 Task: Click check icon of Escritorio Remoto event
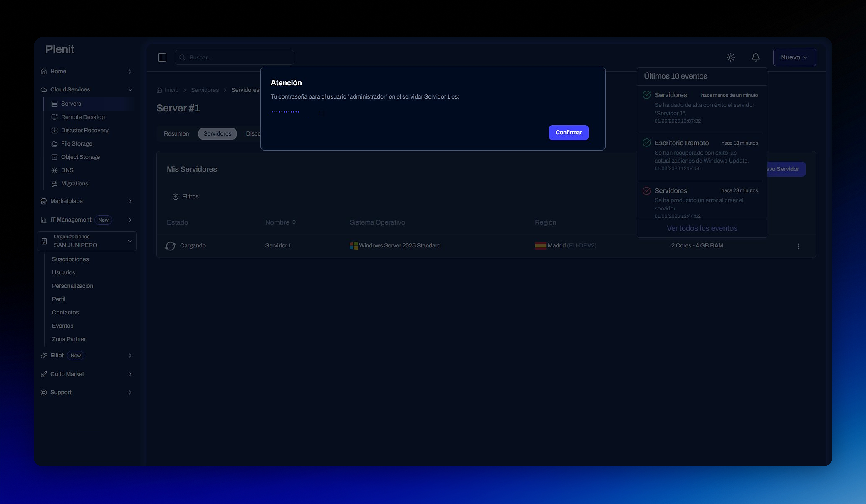coord(647,143)
